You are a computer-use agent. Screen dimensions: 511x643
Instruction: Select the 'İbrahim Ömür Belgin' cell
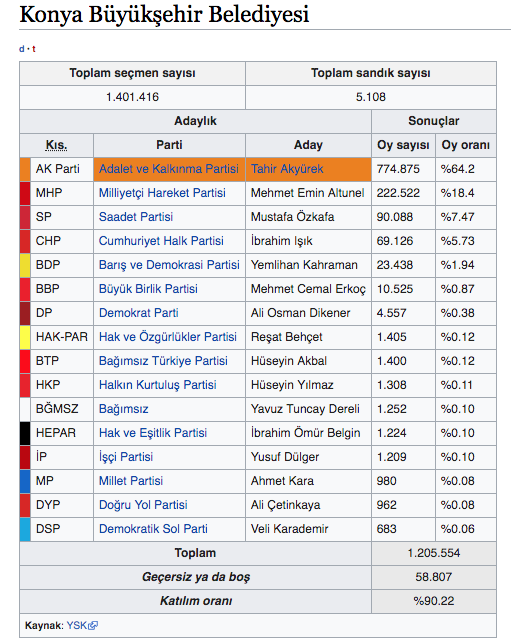(x=308, y=433)
